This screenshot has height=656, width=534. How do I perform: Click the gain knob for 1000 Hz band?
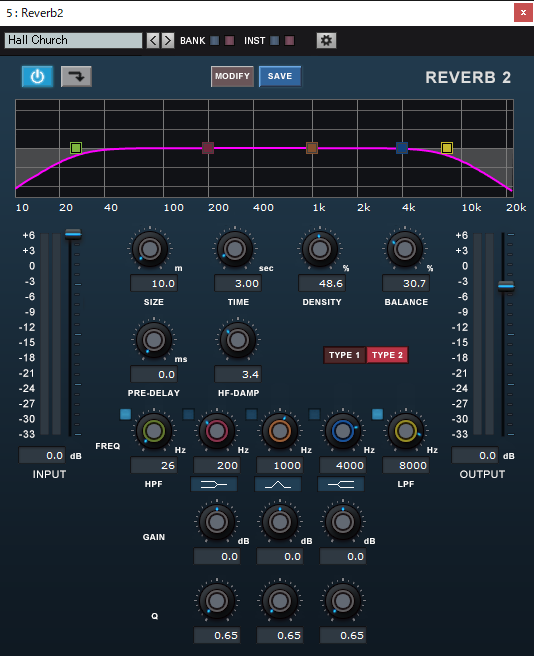coord(280,522)
